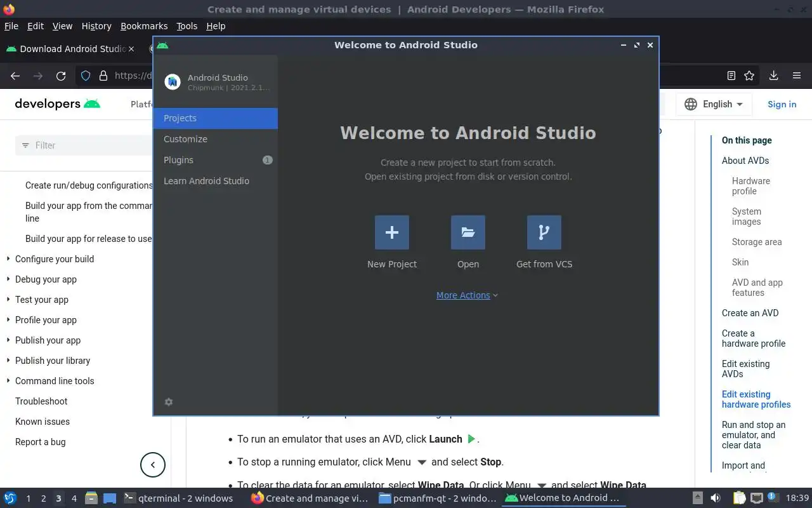Open the Help menu in Firefox
The width and height of the screenshot is (812, 508).
[216, 26]
